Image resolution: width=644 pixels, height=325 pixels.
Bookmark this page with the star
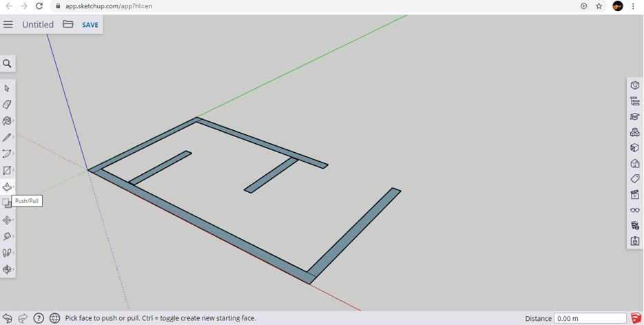[x=599, y=6]
